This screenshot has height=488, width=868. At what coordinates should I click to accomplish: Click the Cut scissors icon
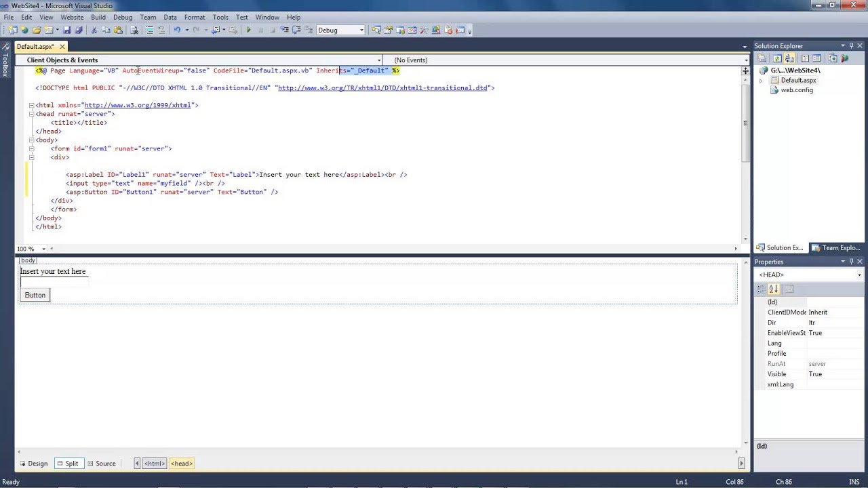coord(94,30)
